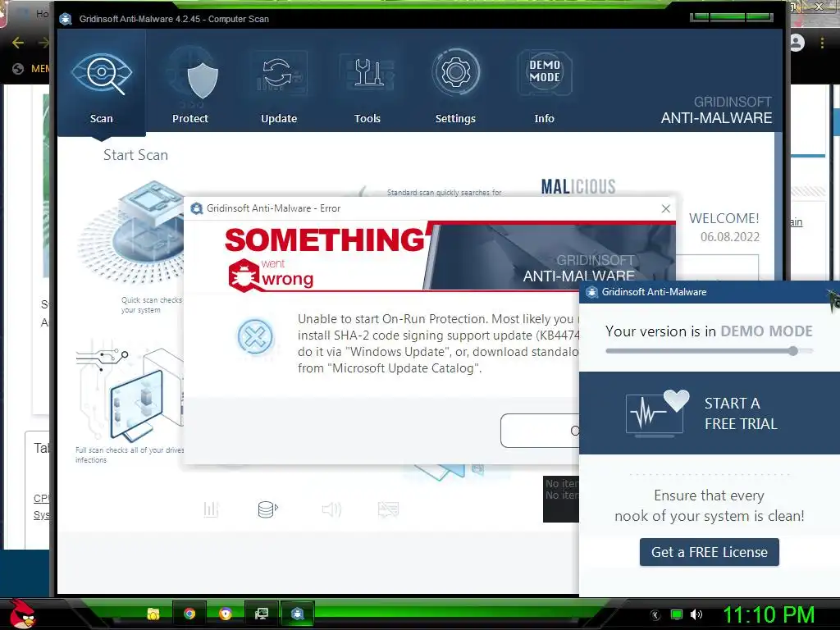Image resolution: width=840 pixels, height=630 pixels.
Task: Show hidden tray icons arrow
Action: pos(655,615)
